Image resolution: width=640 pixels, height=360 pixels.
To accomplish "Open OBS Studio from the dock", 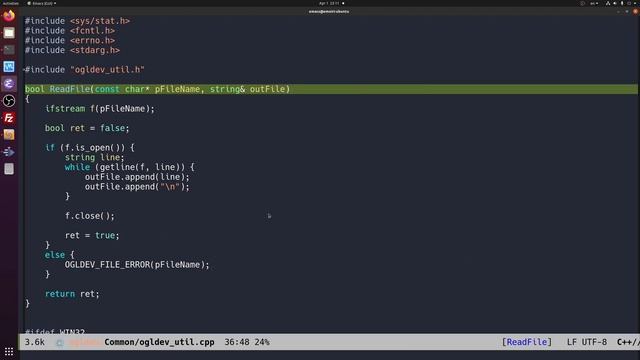I will coord(9,101).
